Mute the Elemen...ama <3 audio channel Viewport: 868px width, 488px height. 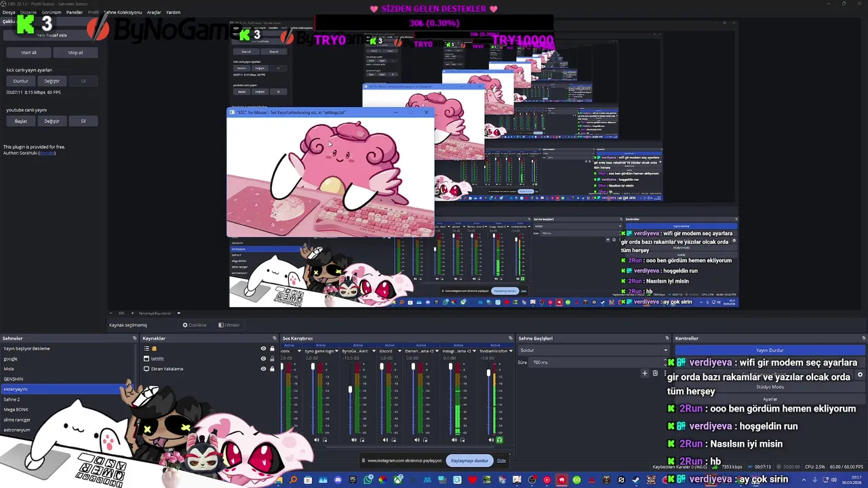click(x=417, y=440)
